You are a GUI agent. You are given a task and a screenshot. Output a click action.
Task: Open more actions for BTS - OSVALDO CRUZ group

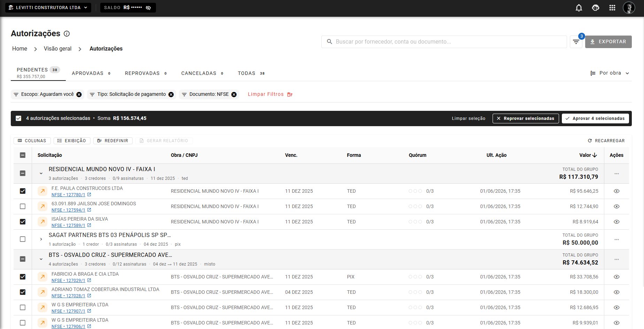616,259
